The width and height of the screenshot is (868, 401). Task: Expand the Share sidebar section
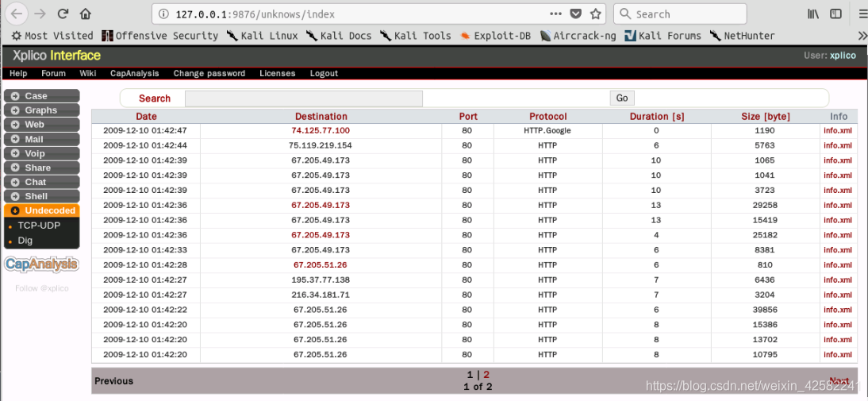[x=41, y=168]
